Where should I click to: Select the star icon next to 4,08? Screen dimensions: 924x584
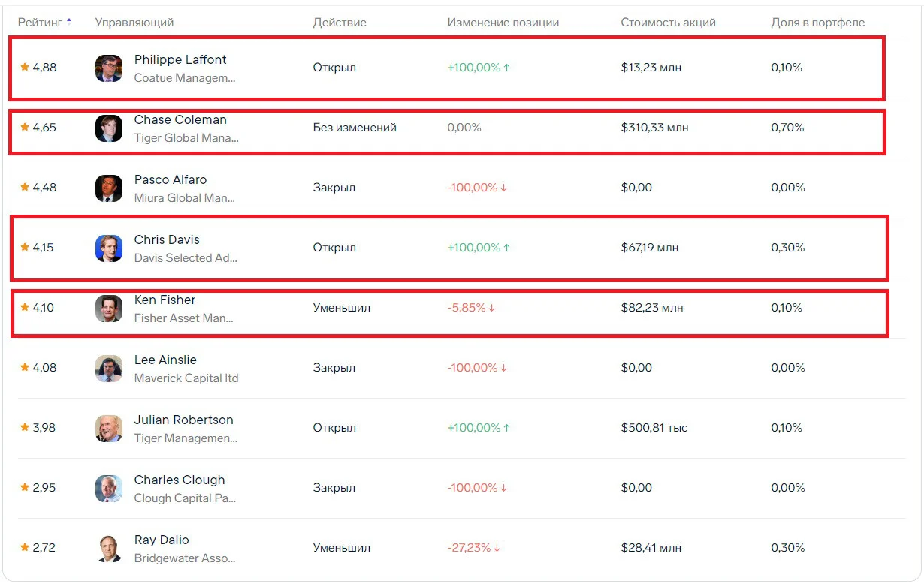25,367
